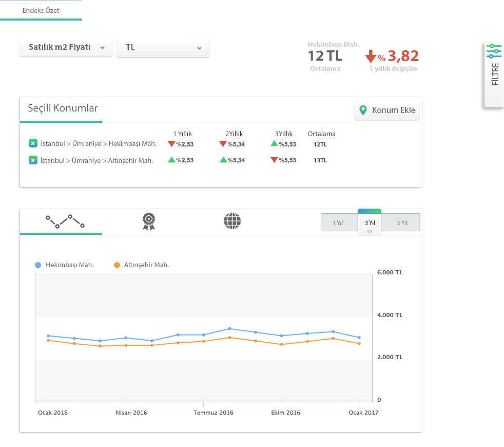Select the 5 Yıl time range

click(402, 222)
